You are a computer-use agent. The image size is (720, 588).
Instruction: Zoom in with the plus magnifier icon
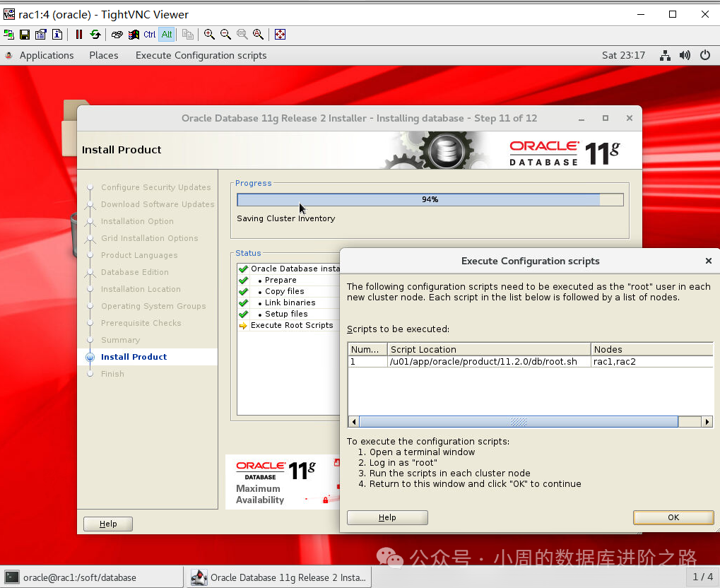pyautogui.click(x=209, y=35)
